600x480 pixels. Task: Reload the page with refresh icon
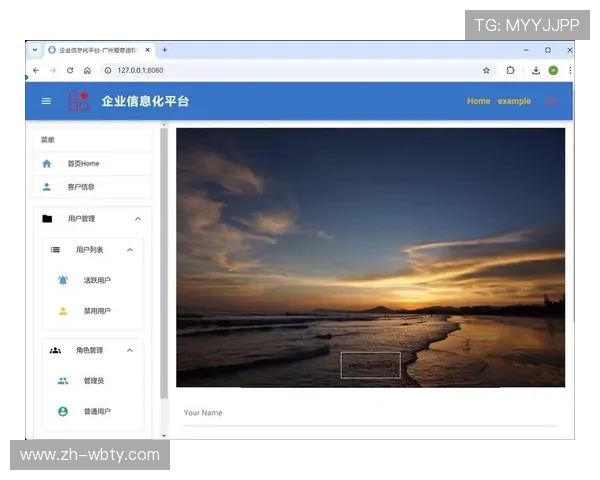70,70
